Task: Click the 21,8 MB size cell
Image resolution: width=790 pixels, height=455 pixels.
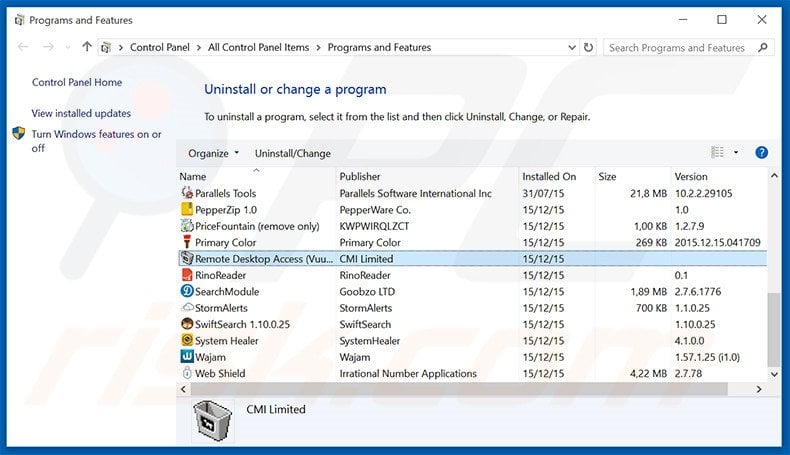Action: click(x=648, y=193)
